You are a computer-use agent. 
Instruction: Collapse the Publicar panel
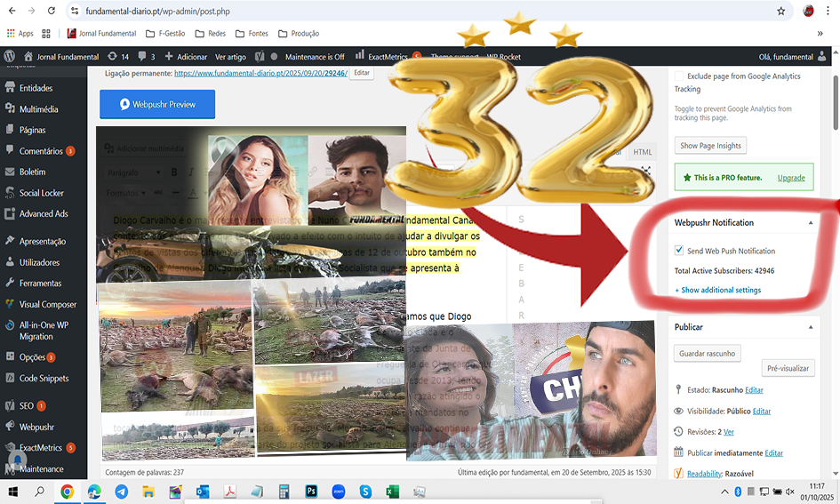pos(810,327)
